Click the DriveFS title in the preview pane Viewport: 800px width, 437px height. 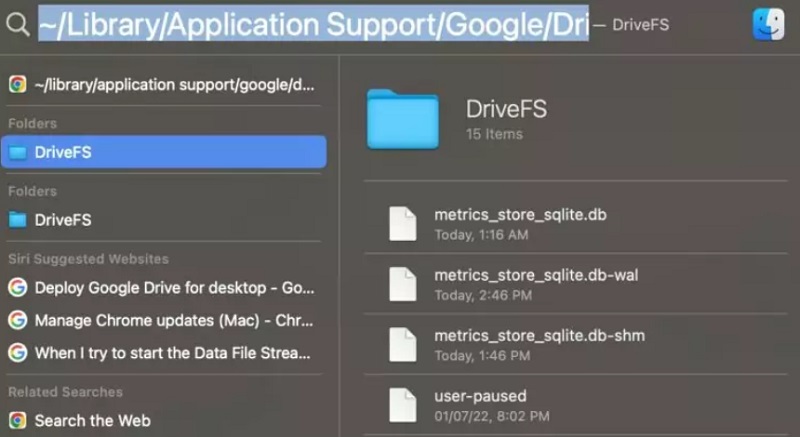[506, 109]
